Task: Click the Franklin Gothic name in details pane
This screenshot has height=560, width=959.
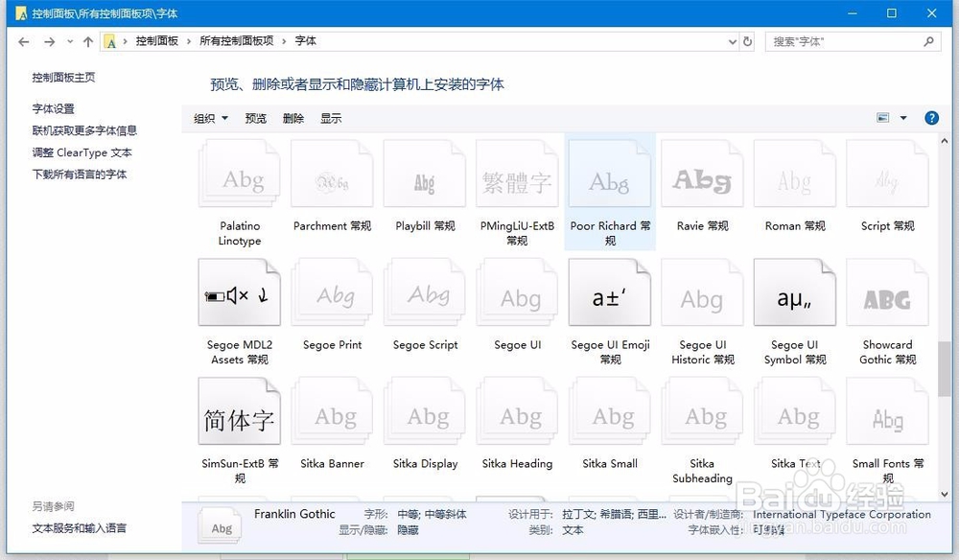Action: (x=294, y=514)
